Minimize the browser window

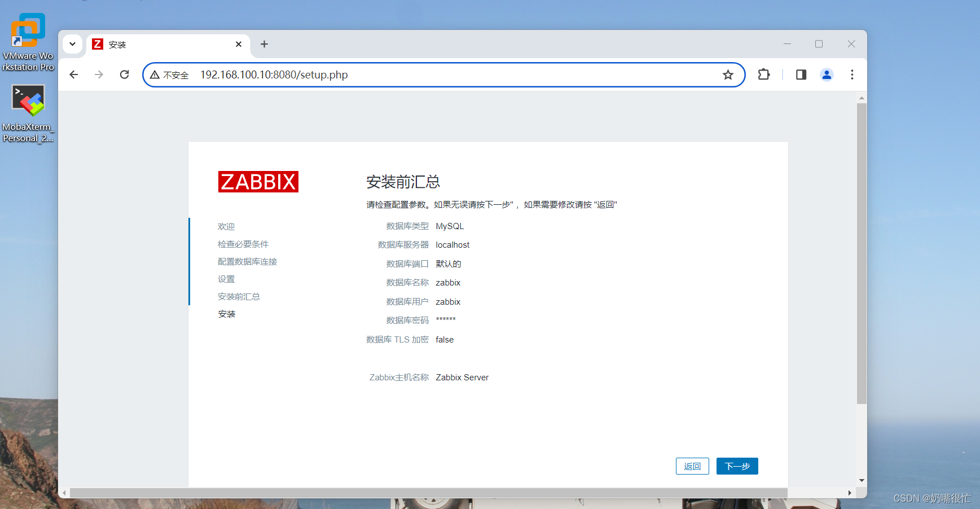(x=788, y=44)
